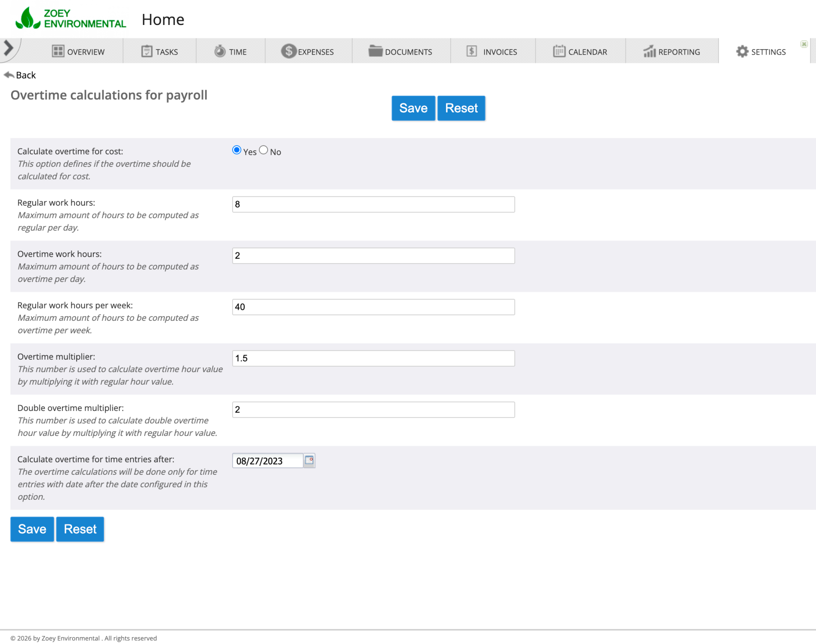Click the Zoey Environmental leaf logo
816x644 pixels.
point(28,18)
